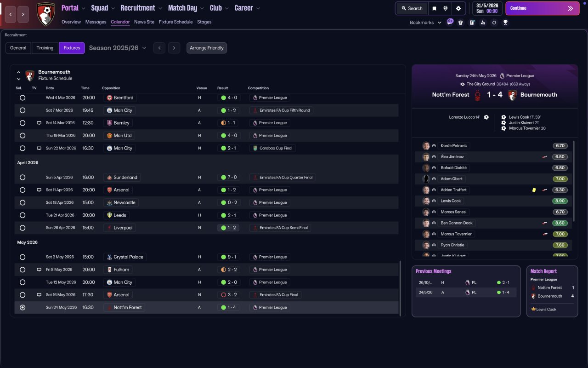Expand the Squad menu dropdown

(x=113, y=8)
